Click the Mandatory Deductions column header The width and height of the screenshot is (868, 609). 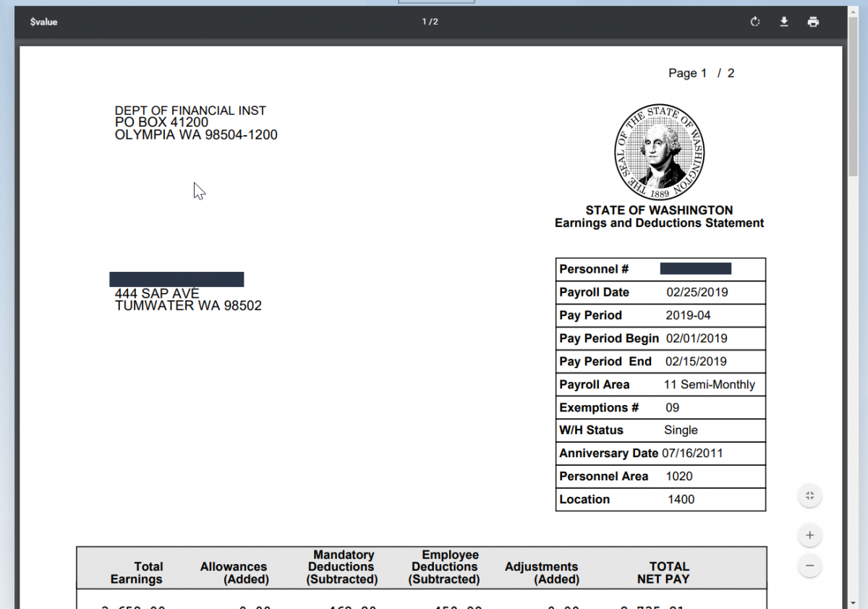[x=341, y=567]
